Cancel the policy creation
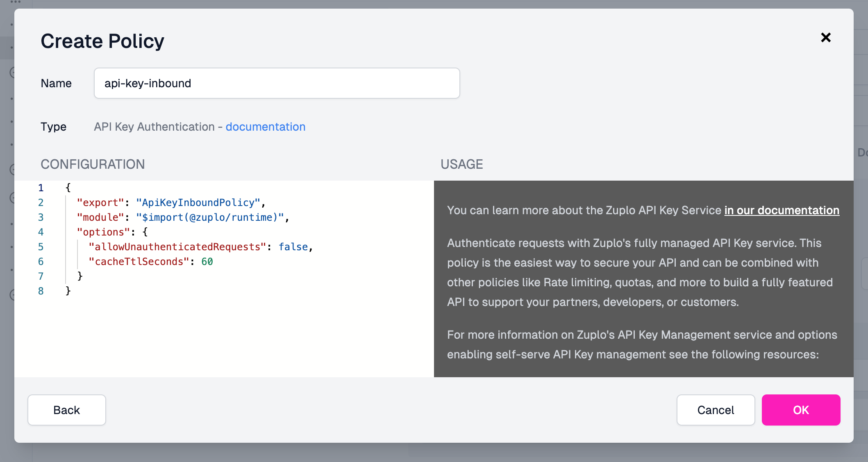This screenshot has height=462, width=868. pos(716,410)
